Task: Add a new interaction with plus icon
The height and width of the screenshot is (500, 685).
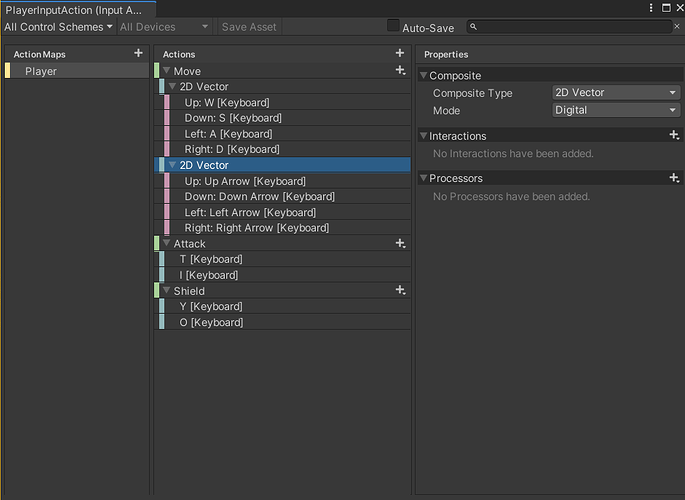Action: point(674,135)
